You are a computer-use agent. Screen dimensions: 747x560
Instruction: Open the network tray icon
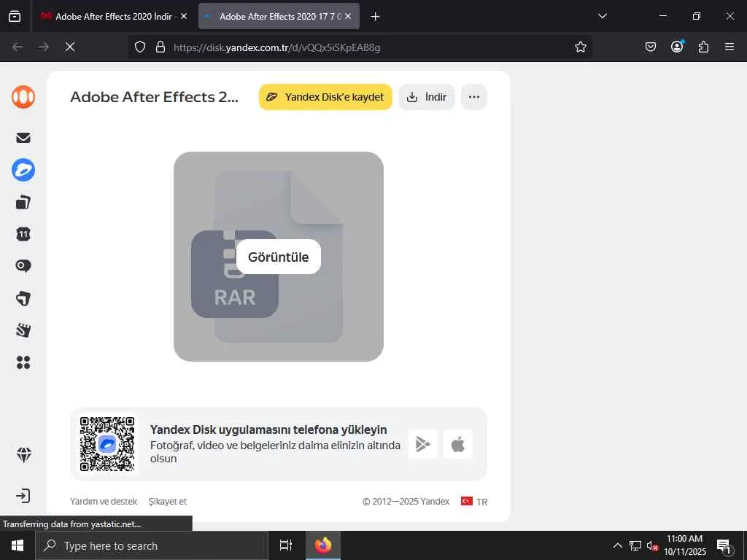pyautogui.click(x=635, y=545)
